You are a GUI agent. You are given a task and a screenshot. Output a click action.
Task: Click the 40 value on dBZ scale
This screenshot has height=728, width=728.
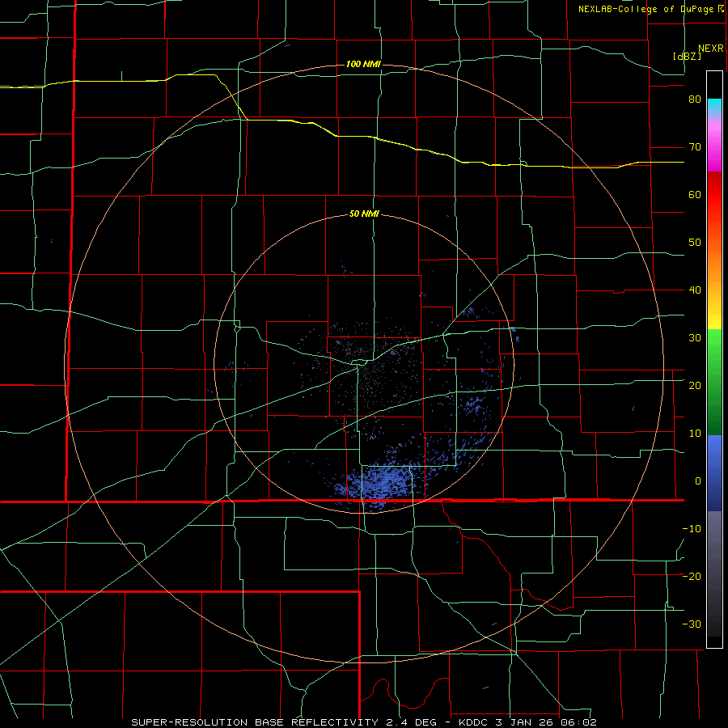[x=695, y=290]
